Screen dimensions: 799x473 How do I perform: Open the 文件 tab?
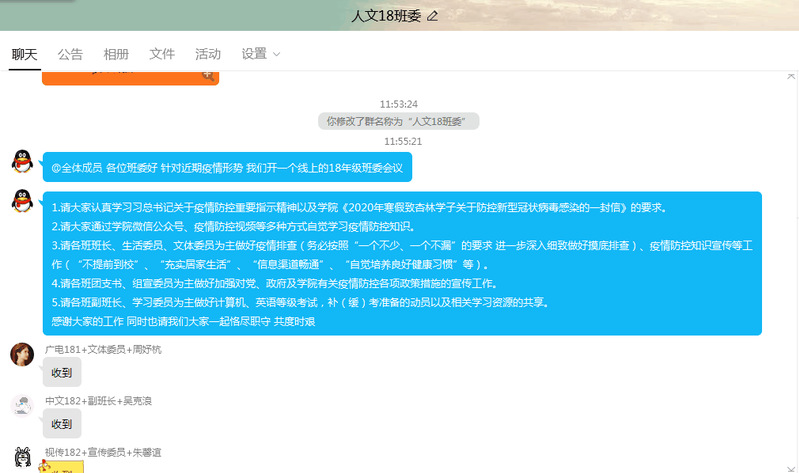click(162, 54)
